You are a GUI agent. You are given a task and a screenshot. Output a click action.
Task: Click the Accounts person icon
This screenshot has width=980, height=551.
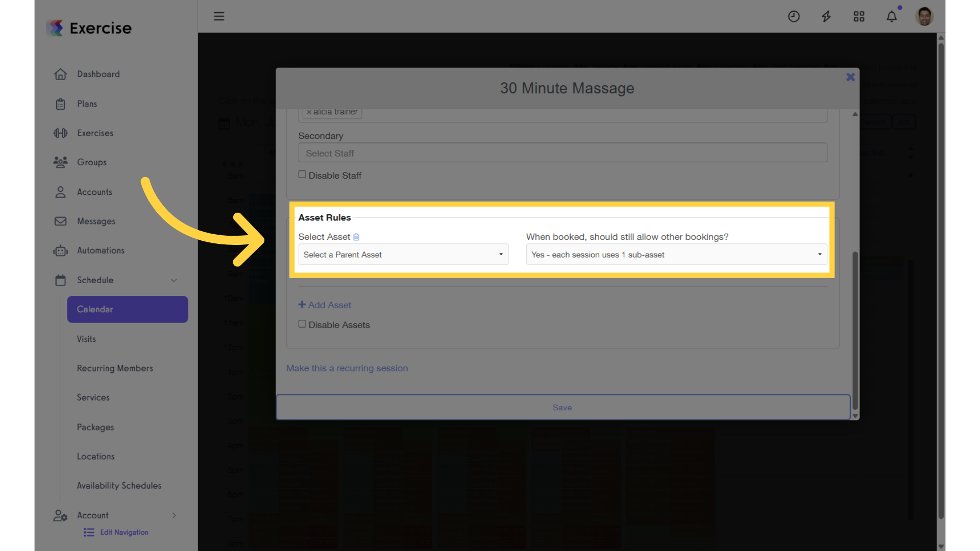[60, 192]
